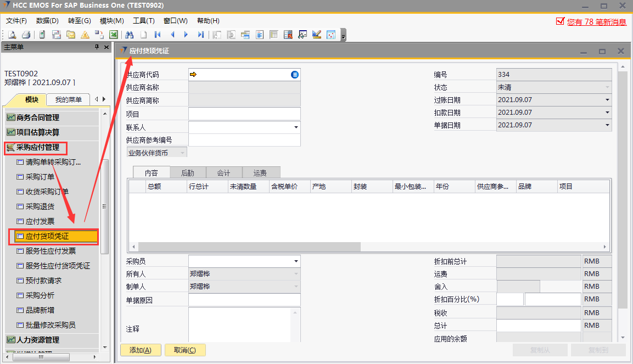Screen dimensions: 633x364
Task: Click the 添加(A) button
Action: tap(140, 350)
